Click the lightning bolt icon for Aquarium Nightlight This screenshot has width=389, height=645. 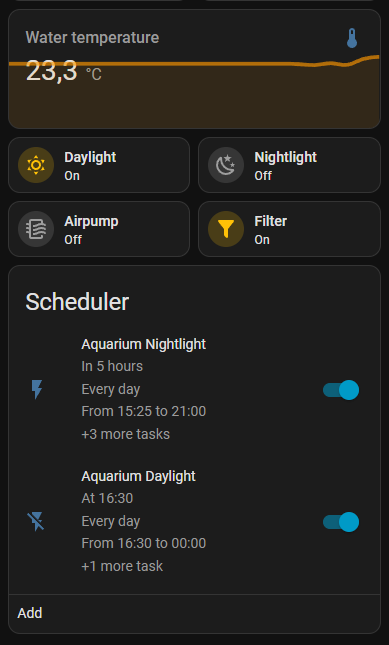pos(37,389)
